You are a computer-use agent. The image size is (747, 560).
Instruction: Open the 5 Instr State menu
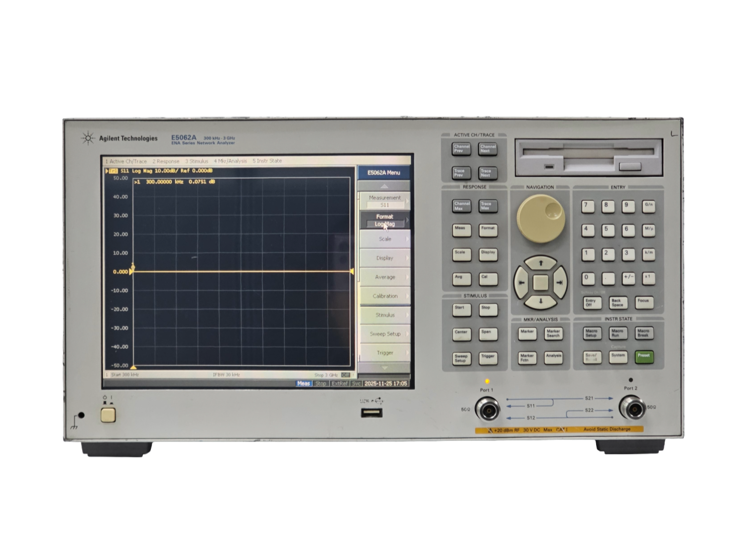267,161
